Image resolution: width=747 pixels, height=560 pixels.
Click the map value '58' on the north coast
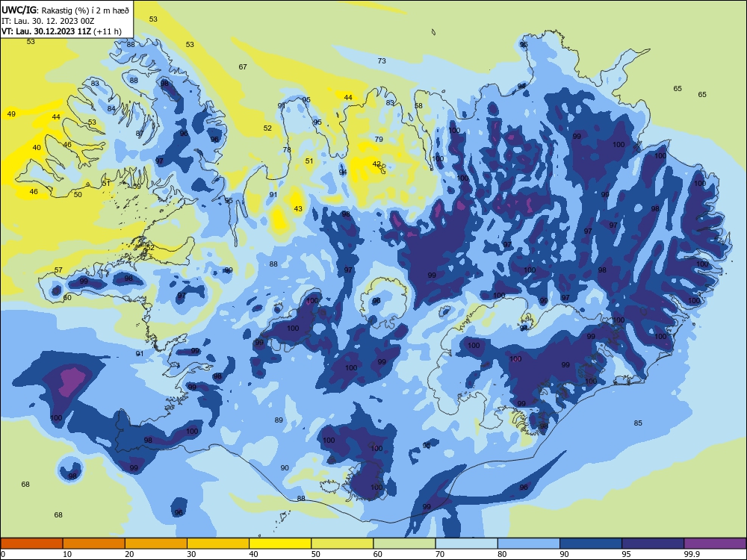(418, 106)
